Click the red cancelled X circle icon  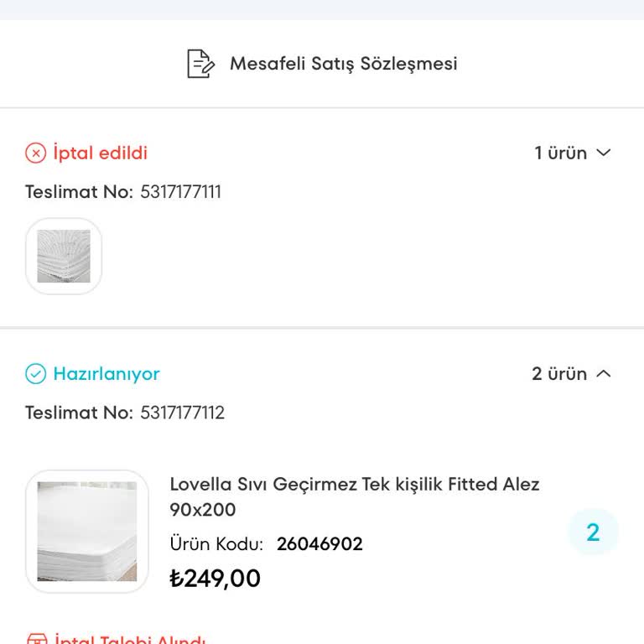coord(35,153)
